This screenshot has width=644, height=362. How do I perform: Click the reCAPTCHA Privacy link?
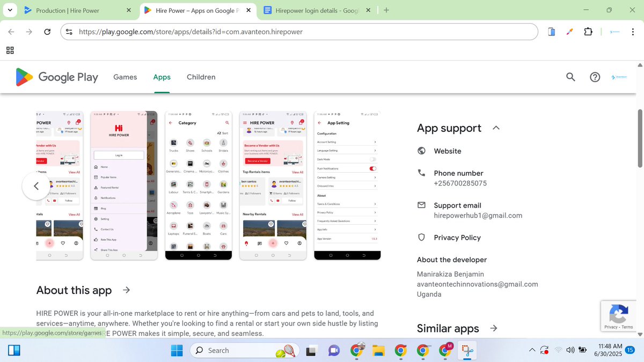611,327
